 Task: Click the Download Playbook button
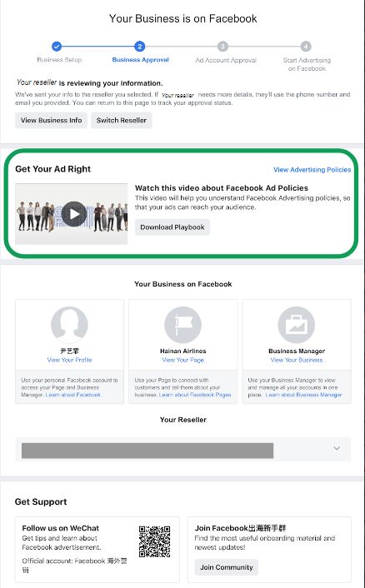click(172, 227)
